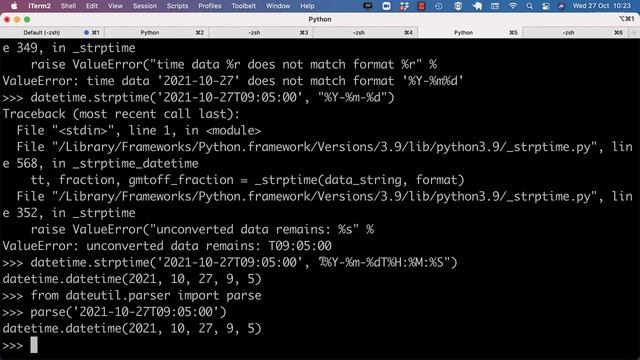The height and width of the screenshot is (360, 640).
Task: Open the Edit menu
Action: point(91,6)
